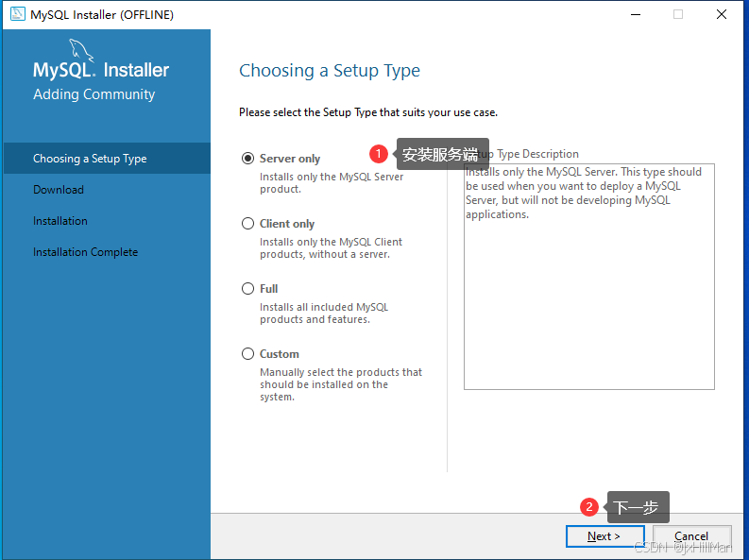Select the Client only radio button

tap(247, 224)
